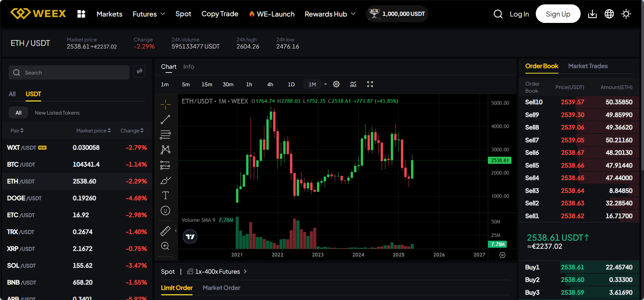Open Markets in the top navigation
Screen dimensions: 644x300
110,14
